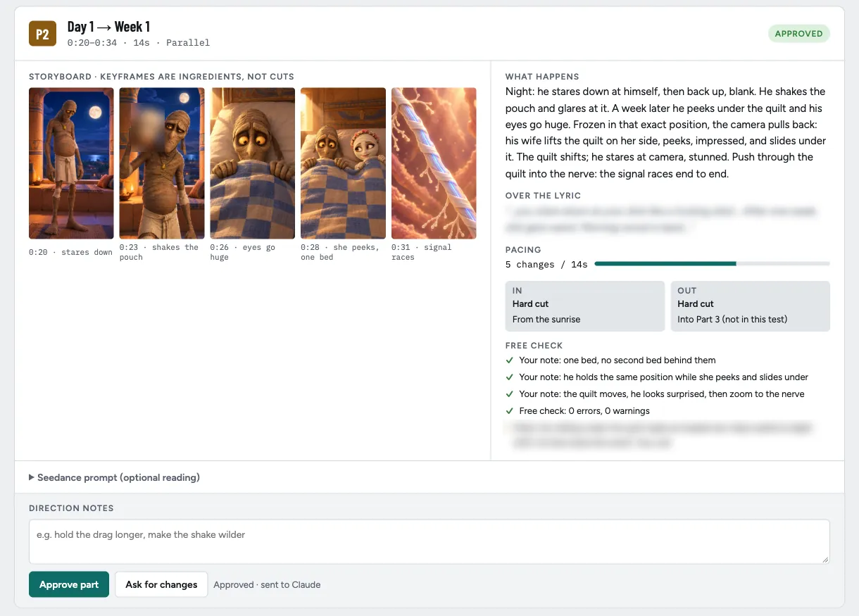Screen dimensions: 859x616
Task: Click the resize grip of the notes box
Action: pyautogui.click(x=825, y=559)
